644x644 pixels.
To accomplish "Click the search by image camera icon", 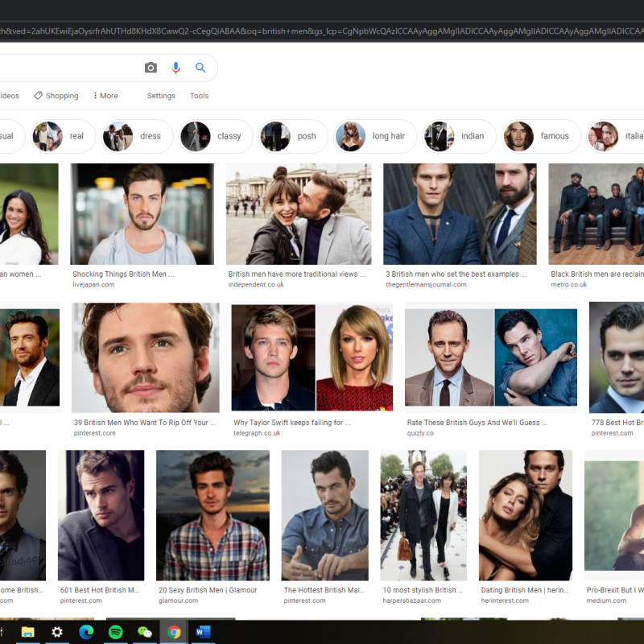I will click(151, 68).
